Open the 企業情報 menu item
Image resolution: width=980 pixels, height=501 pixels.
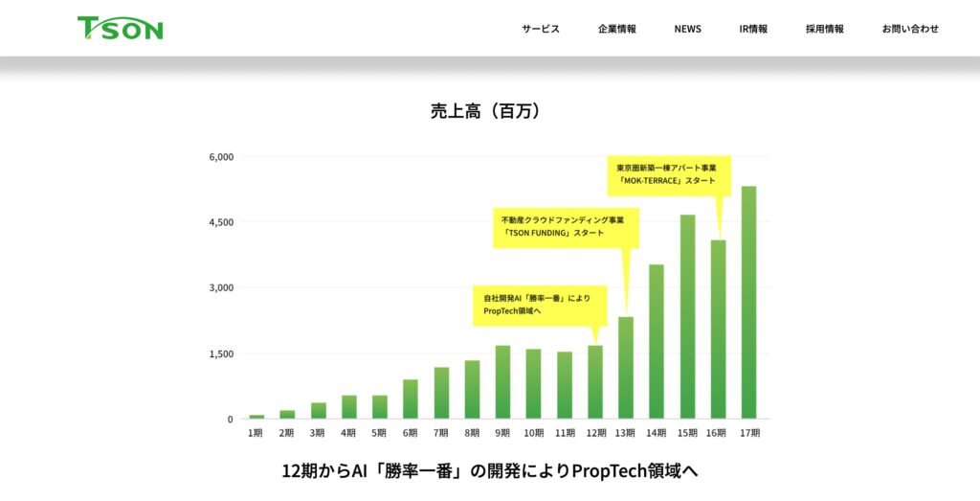point(617,29)
